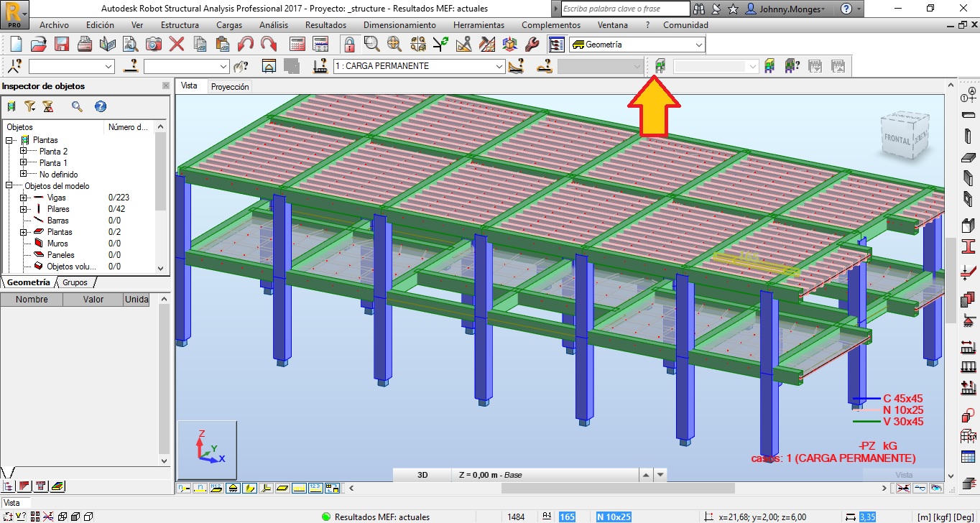Click the 3D view cube colored icon
The width and height of the screenshot is (980, 523).
[509, 45]
